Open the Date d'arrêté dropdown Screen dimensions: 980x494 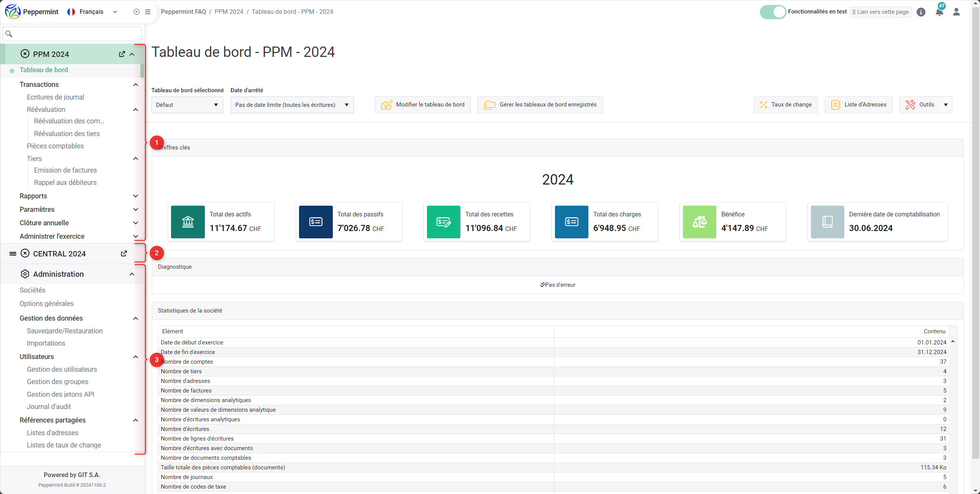coord(292,105)
